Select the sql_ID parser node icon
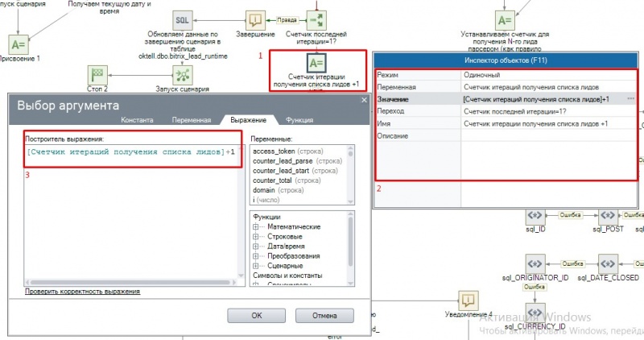The width and height of the screenshot is (644, 340). (x=535, y=215)
